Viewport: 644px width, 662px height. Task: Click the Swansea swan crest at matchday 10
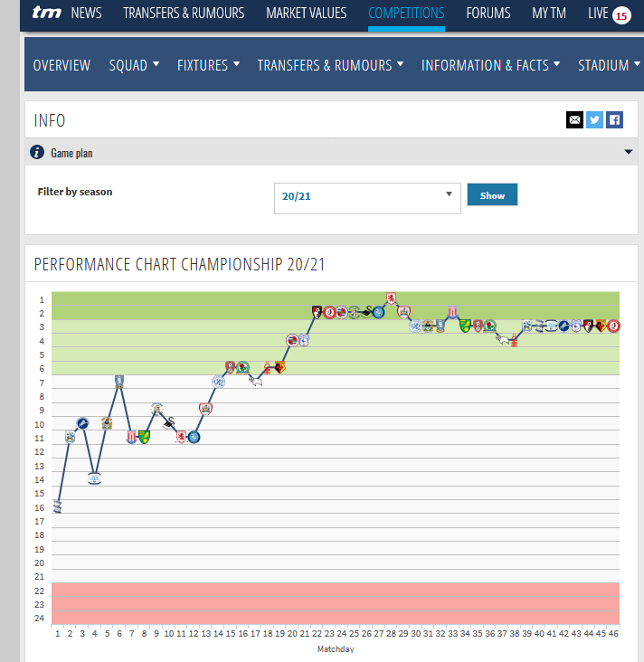[169, 423]
